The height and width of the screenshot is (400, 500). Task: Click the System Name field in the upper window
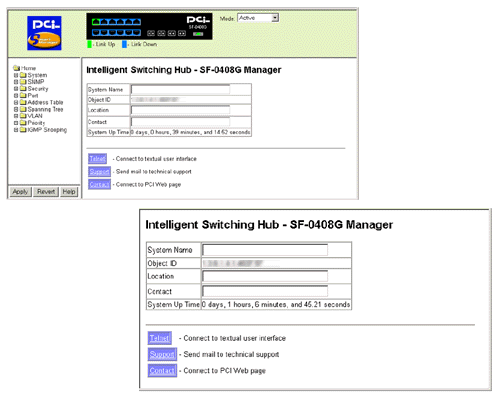click(x=180, y=90)
